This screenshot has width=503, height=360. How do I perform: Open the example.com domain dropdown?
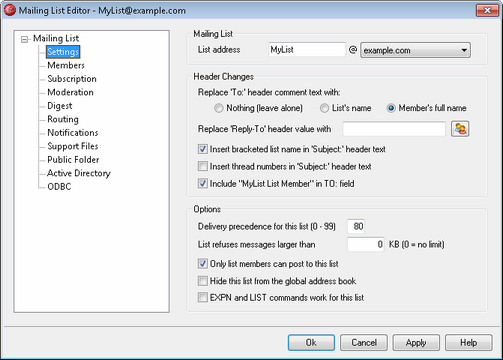415,50
